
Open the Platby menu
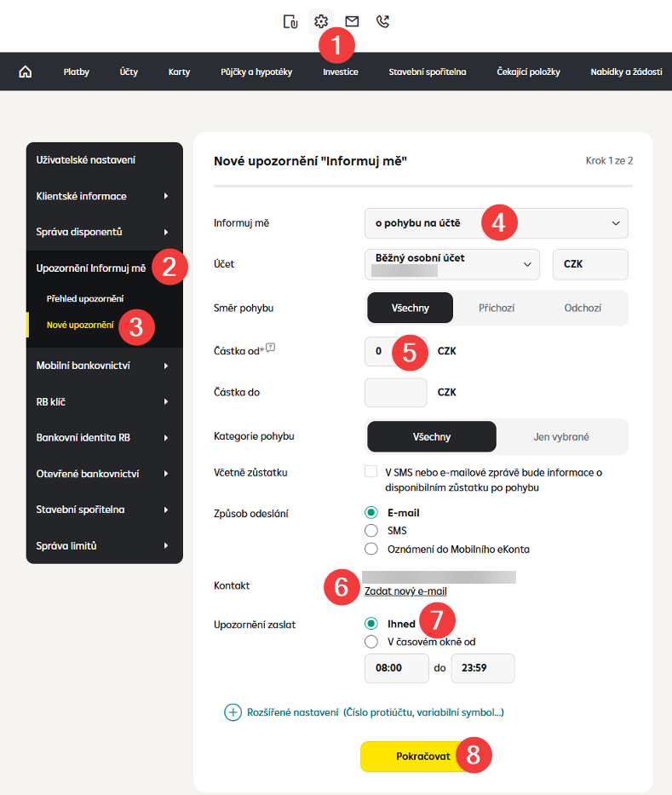point(76,72)
